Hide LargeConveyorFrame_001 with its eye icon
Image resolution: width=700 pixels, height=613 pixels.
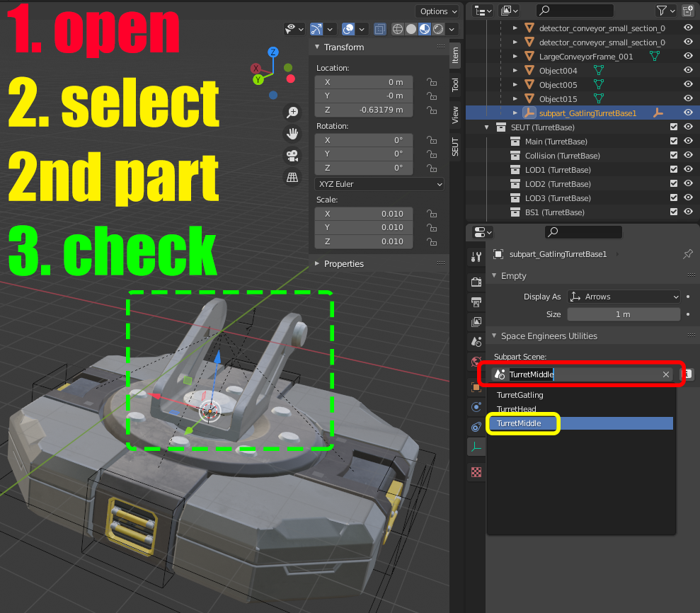point(689,56)
